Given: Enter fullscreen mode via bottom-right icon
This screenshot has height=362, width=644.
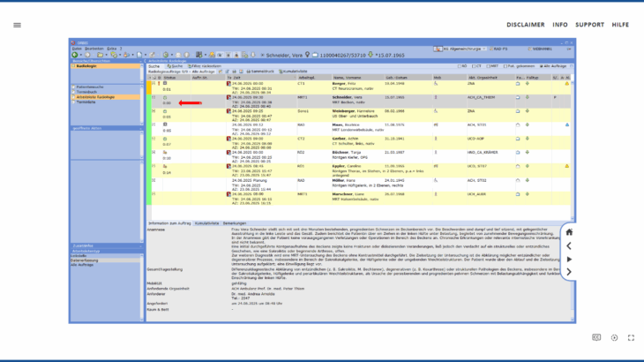Looking at the screenshot, I should [631, 337].
